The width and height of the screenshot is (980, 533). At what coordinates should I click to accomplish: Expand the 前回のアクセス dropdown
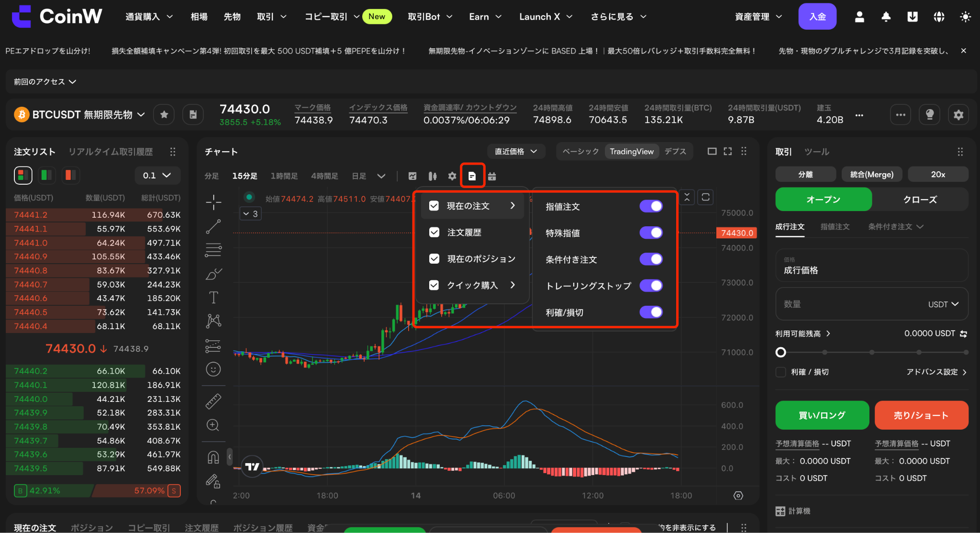click(45, 82)
